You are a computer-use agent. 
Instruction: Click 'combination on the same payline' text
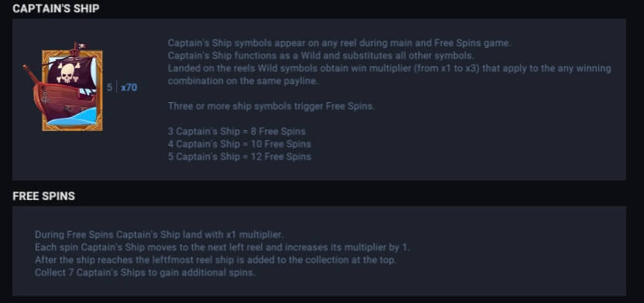(243, 81)
